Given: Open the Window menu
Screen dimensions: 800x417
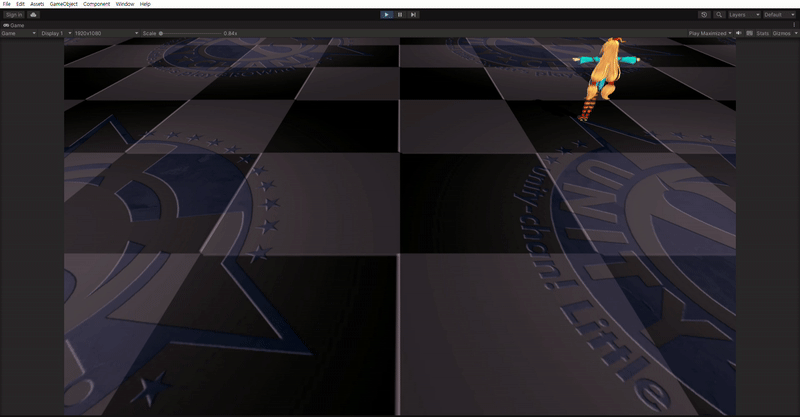Looking at the screenshot, I should point(124,4).
